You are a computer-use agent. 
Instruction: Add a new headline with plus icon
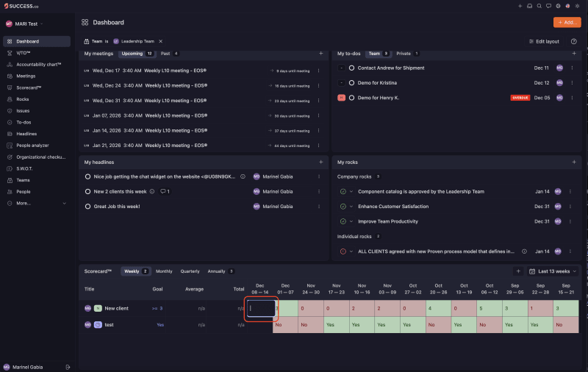[x=320, y=162]
